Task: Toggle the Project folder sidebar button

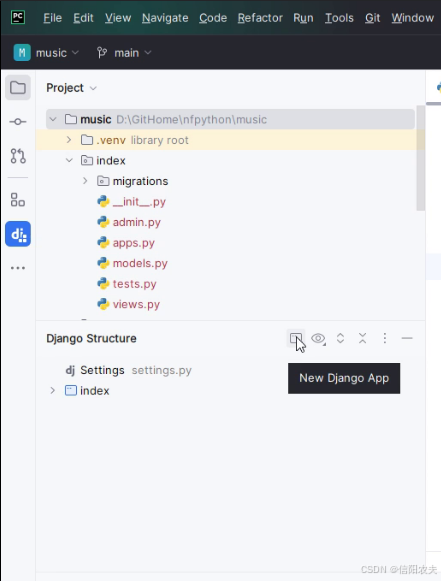Action: 18,88
